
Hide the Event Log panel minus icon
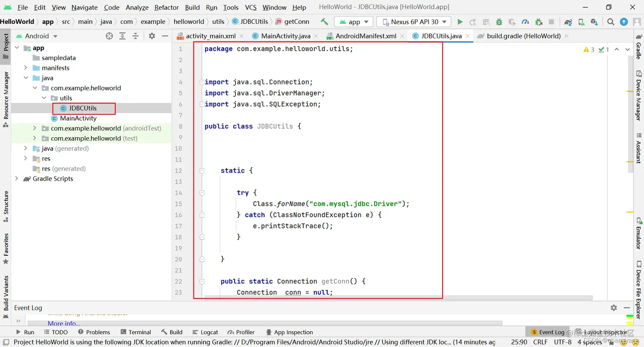[x=627, y=308]
